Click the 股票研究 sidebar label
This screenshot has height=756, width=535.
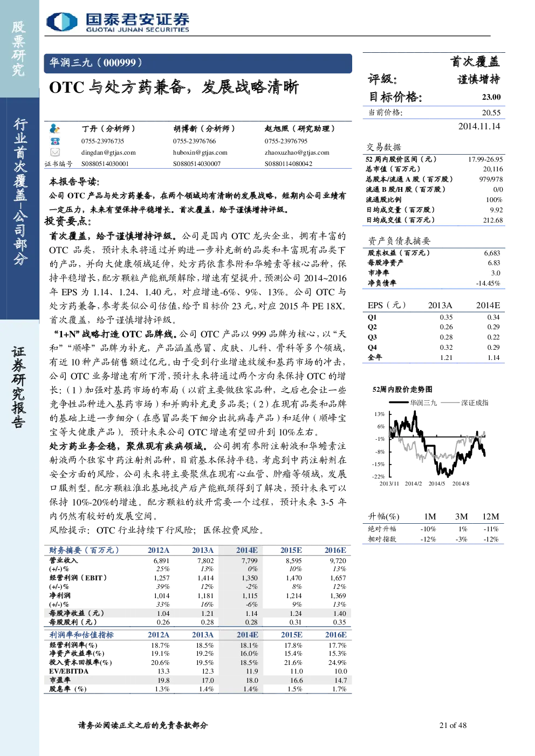[19, 48]
